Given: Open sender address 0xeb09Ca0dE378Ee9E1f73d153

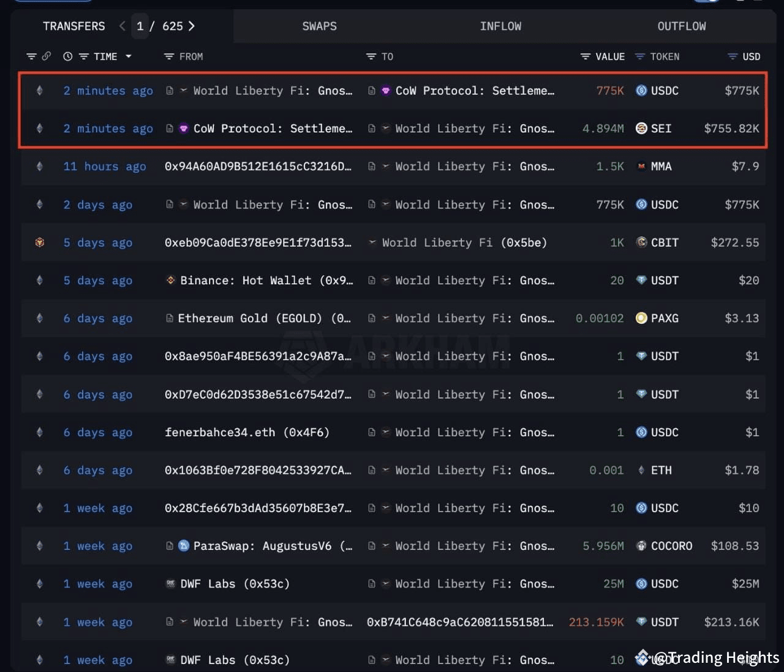Looking at the screenshot, I should (x=258, y=243).
